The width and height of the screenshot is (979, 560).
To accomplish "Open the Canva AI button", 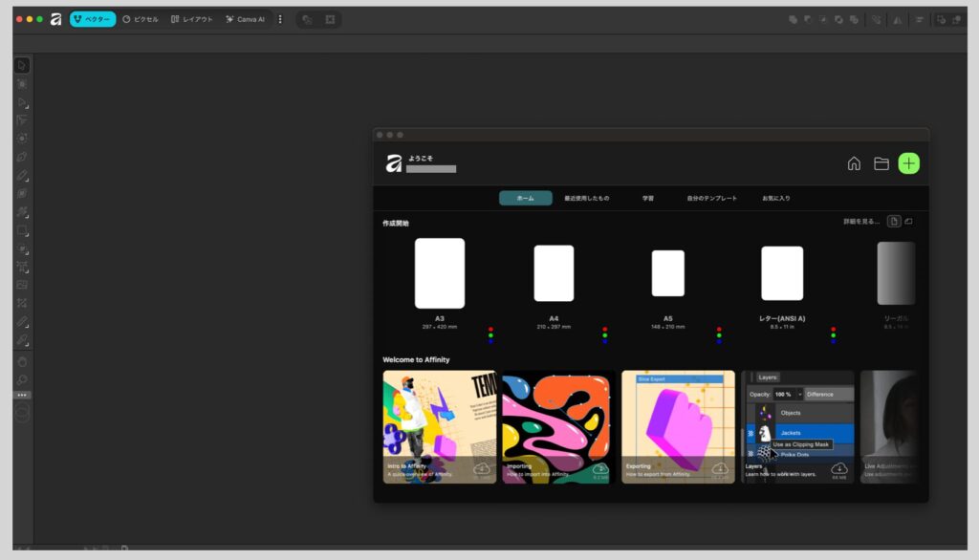I will point(246,19).
